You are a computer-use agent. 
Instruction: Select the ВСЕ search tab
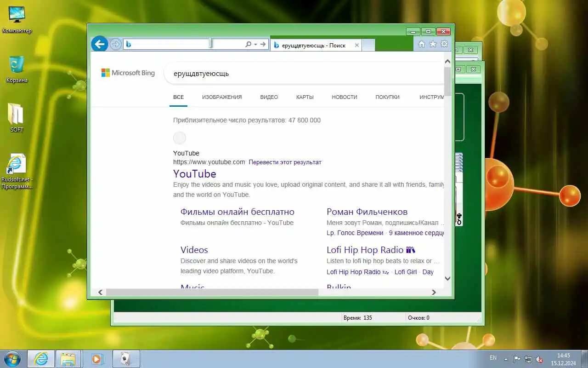pyautogui.click(x=178, y=97)
